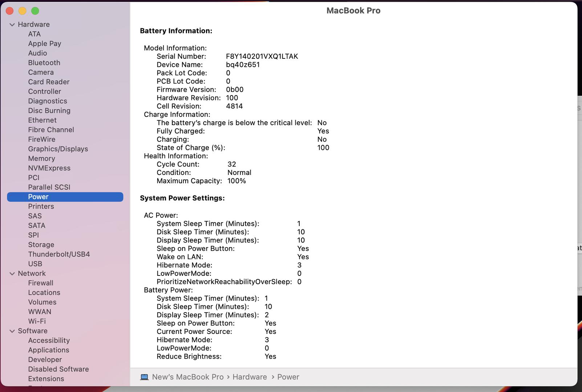Select WWAN in the sidebar

40,312
